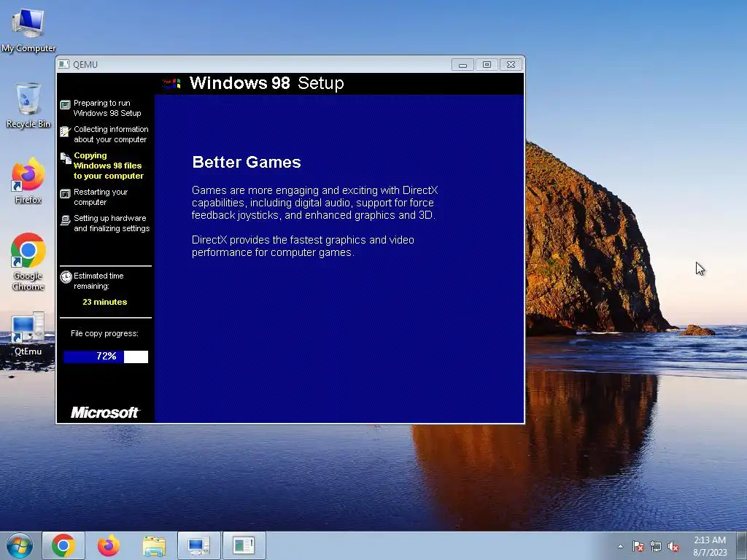This screenshot has height=560, width=747.
Task: Click Setting up hardware step icon
Action: 65,220
